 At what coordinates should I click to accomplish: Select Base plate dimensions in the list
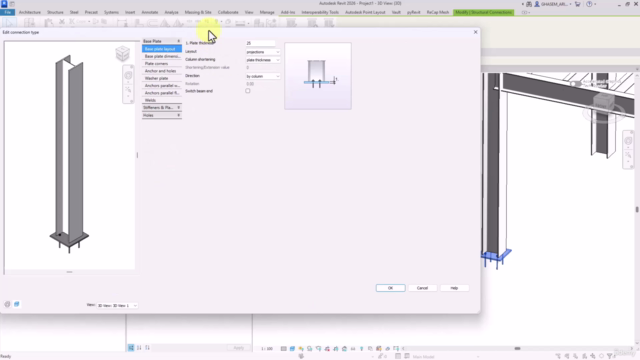pyautogui.click(x=162, y=56)
